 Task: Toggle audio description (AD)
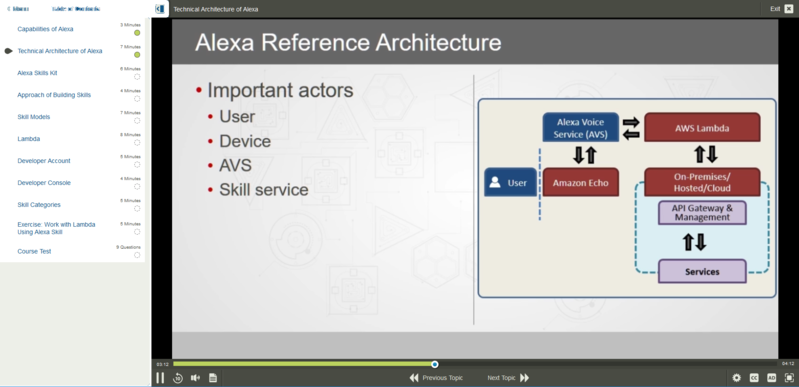pos(771,378)
